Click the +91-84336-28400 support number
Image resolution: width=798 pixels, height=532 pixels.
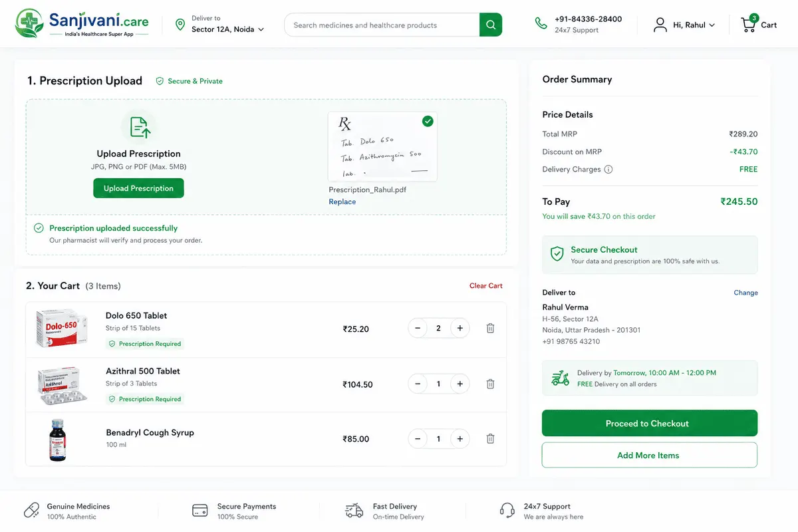pyautogui.click(x=589, y=19)
